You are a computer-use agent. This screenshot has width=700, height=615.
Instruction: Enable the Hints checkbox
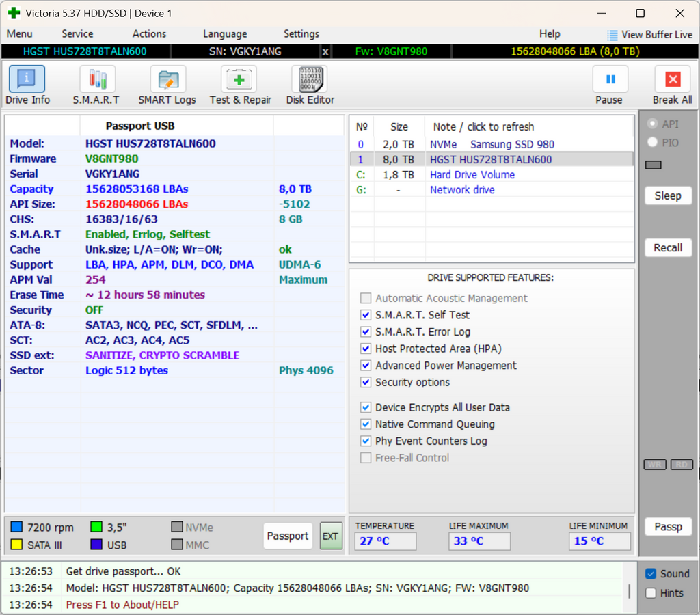point(651,593)
